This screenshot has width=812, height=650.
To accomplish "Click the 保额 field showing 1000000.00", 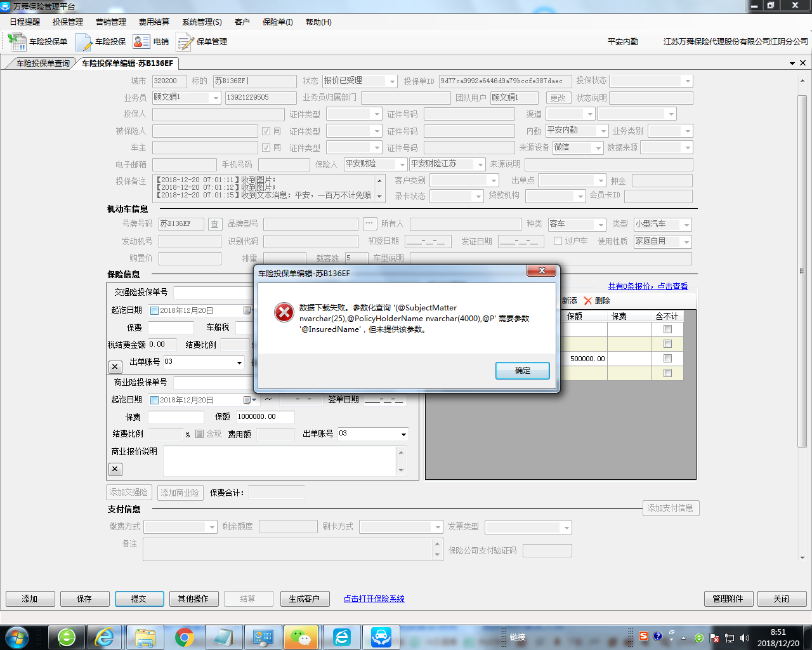I will point(265,417).
